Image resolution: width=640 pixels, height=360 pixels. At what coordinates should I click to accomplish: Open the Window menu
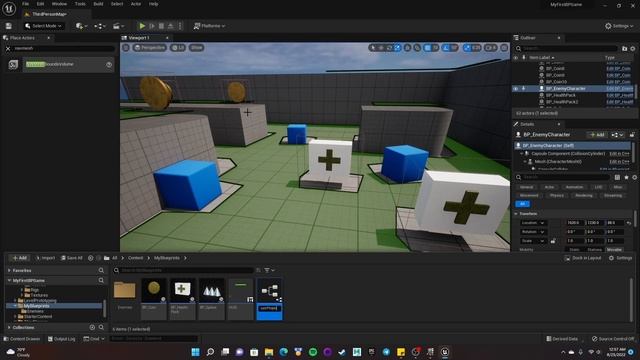(x=59, y=4)
